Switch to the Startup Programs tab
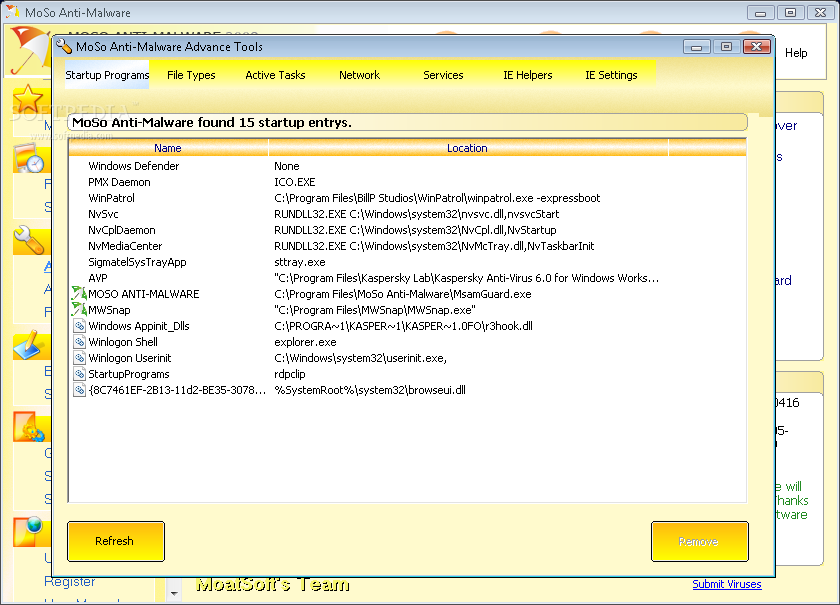Image resolution: width=840 pixels, height=605 pixels. [x=107, y=75]
